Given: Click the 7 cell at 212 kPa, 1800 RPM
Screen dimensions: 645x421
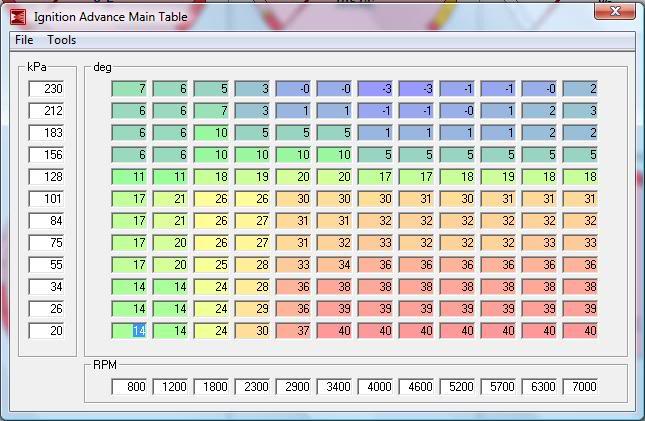Looking at the screenshot, I should (x=211, y=111).
